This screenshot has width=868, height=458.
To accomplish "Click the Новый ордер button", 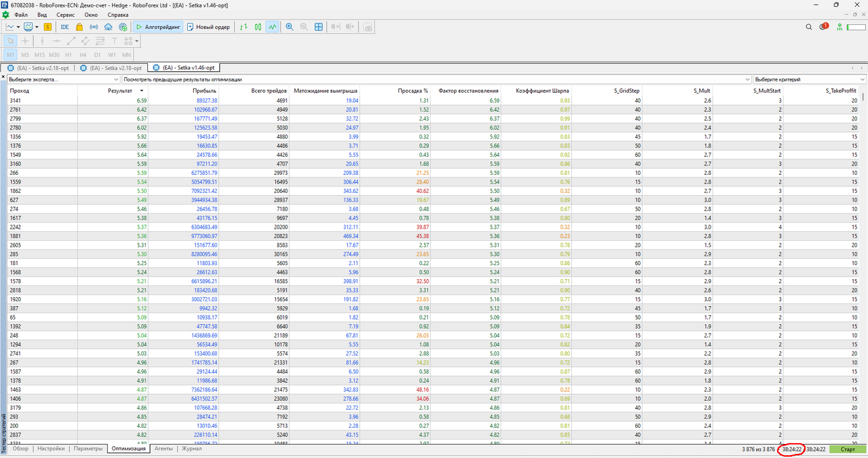I will click(209, 27).
